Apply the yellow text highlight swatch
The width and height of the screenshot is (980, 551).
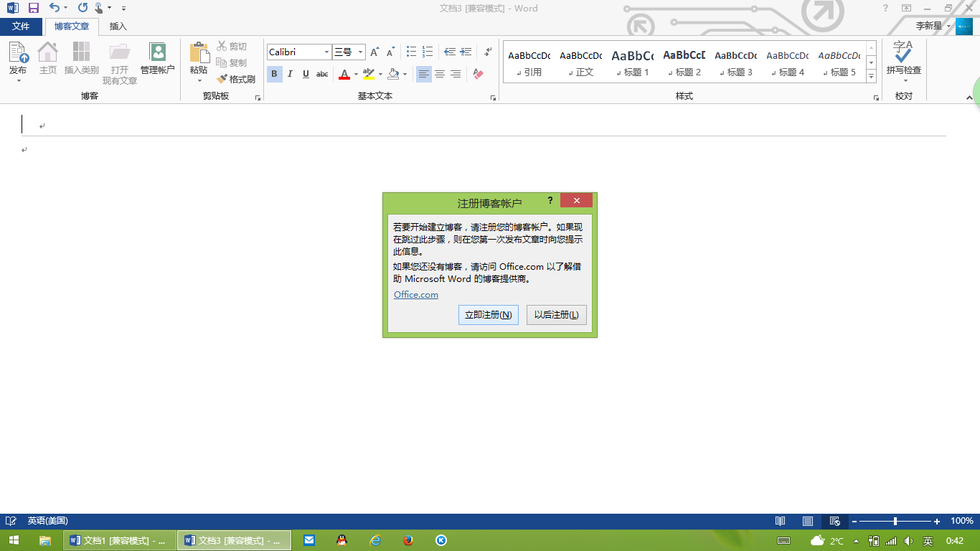point(369,74)
